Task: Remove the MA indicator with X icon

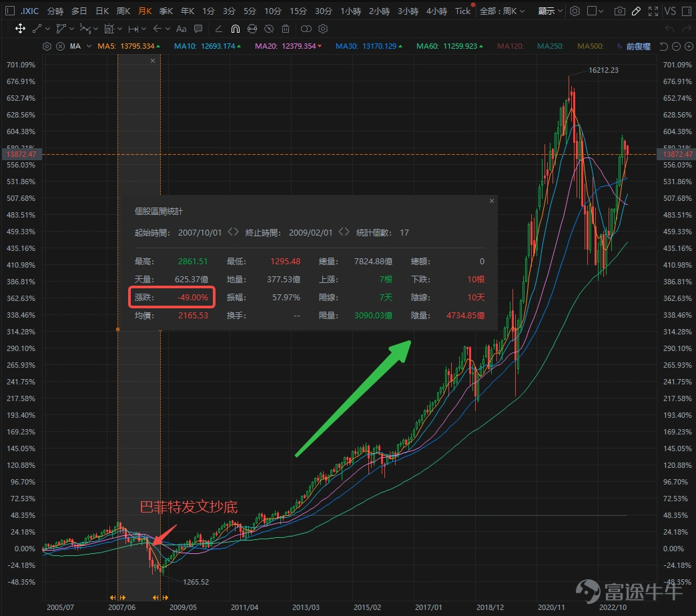Action: tap(60, 46)
